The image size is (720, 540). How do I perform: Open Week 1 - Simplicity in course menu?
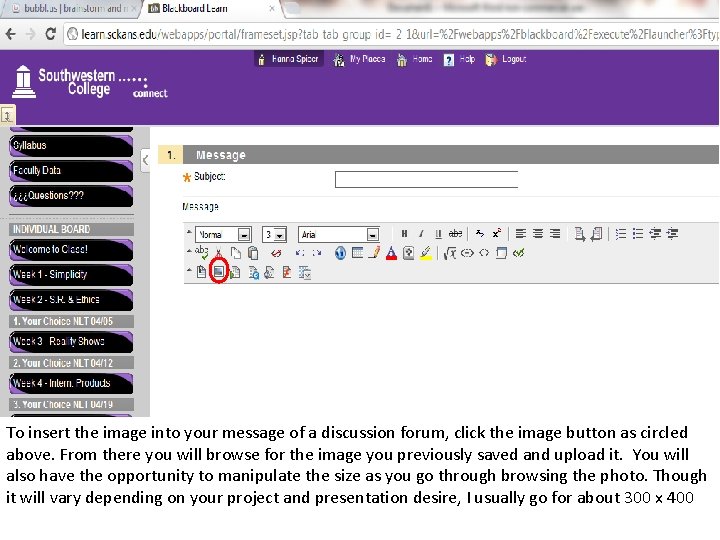[71, 275]
